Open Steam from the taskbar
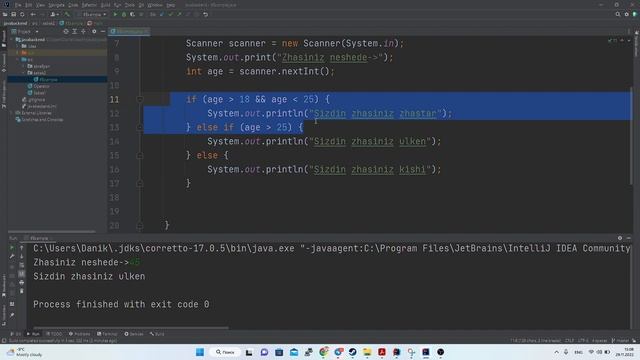 (353, 352)
